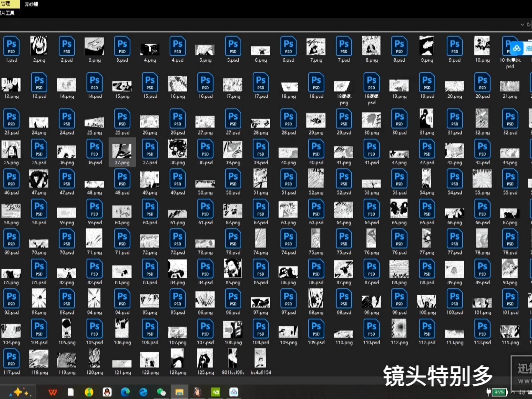The image size is (532, 399).
Task: Click the 73.psd Photoshop file
Action: click(x=233, y=239)
